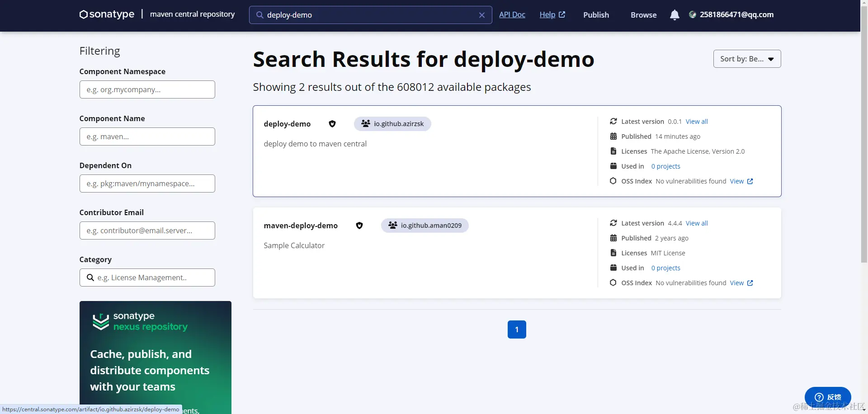Click the external link icon next to Help
Image resolution: width=868 pixels, height=414 pixels.
tap(562, 14)
